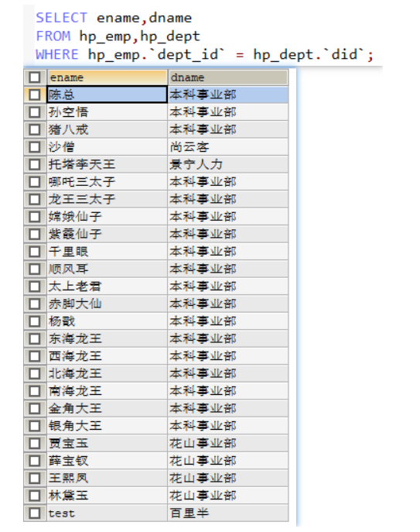Screen dimensions: 420x532
Task: Select the 贾宝玉 ename cell
Action: [x=107, y=444]
